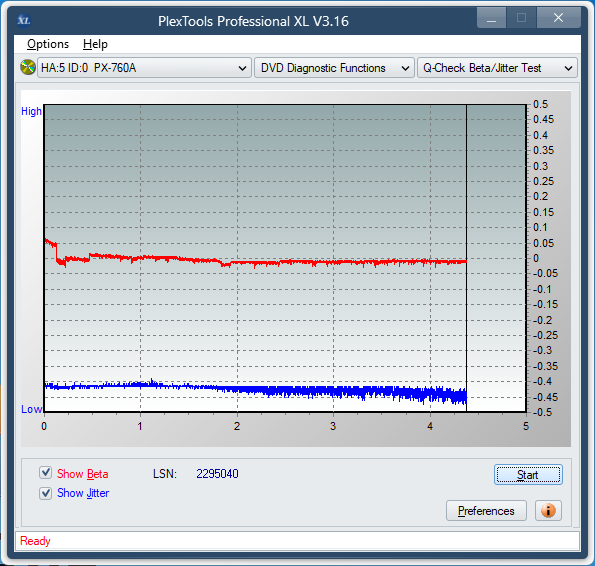Uncheck the Show Jitter checkbox
Image resolution: width=595 pixels, height=566 pixels.
pyautogui.click(x=46, y=493)
